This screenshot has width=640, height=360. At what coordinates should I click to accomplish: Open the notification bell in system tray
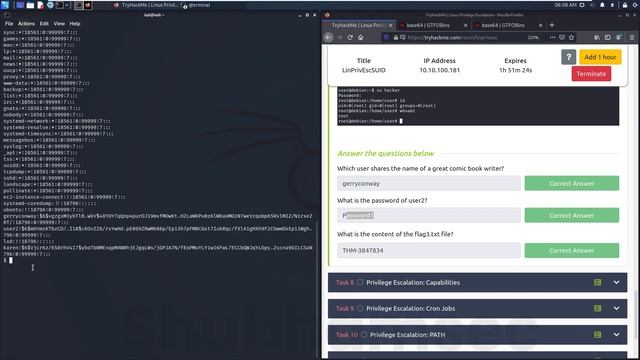[x=602, y=5]
